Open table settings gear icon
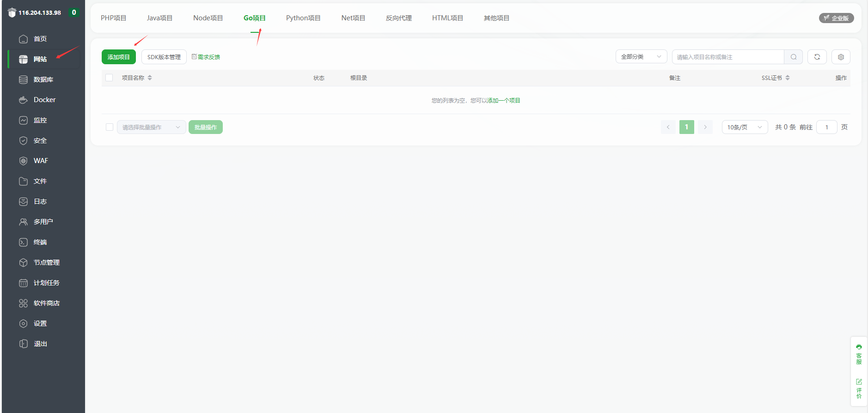Image resolution: width=868 pixels, height=413 pixels. pyautogui.click(x=841, y=57)
